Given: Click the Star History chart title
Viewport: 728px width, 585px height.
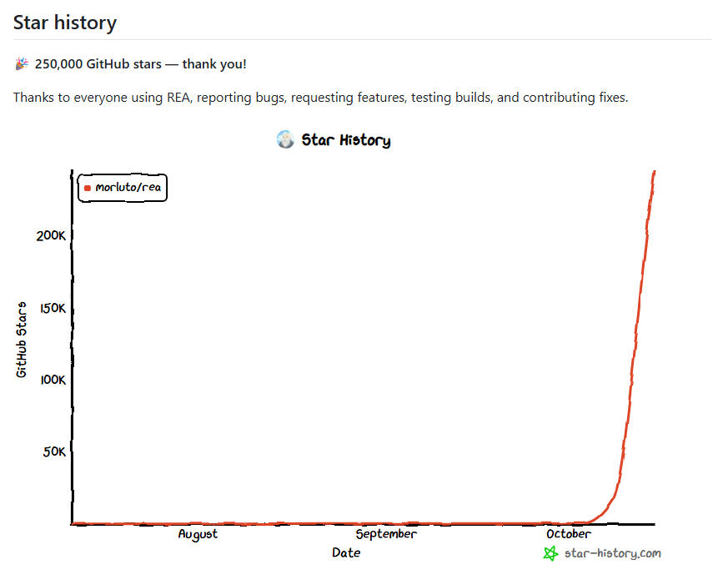Looking at the screenshot, I should (346, 140).
